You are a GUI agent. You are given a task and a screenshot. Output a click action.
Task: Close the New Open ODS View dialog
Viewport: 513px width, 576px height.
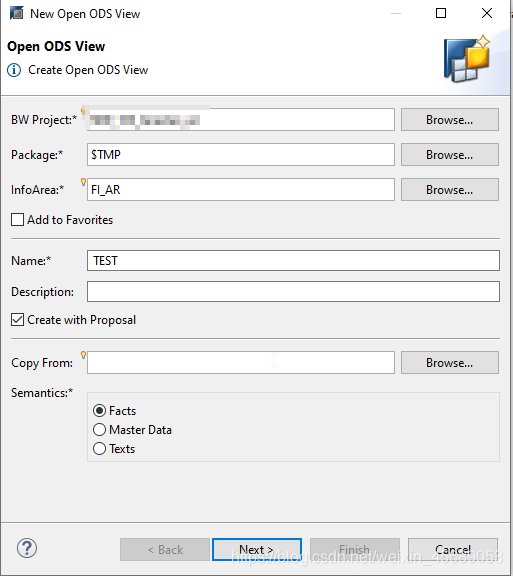pyautogui.click(x=487, y=13)
